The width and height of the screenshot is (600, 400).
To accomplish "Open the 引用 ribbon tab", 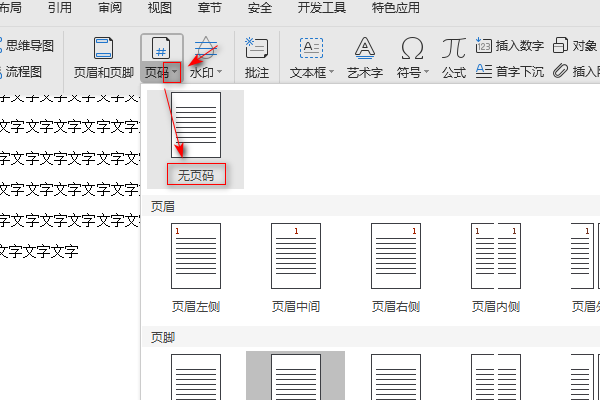I will [x=60, y=8].
